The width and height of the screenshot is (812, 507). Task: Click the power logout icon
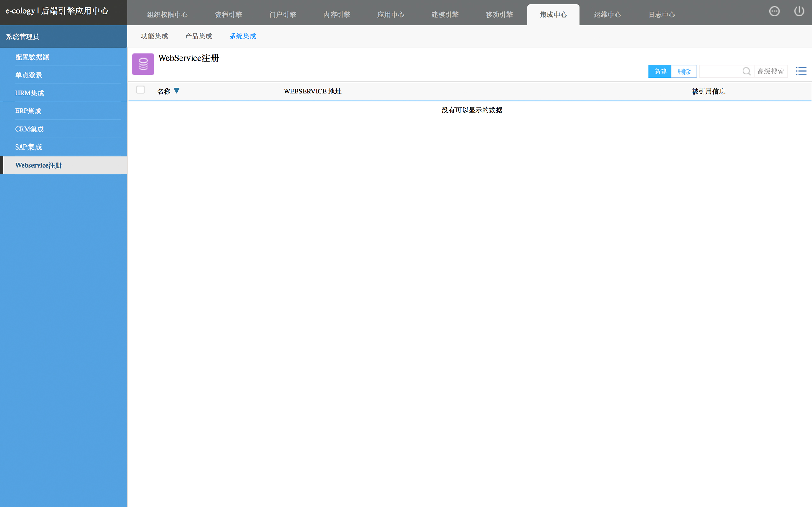coord(799,11)
